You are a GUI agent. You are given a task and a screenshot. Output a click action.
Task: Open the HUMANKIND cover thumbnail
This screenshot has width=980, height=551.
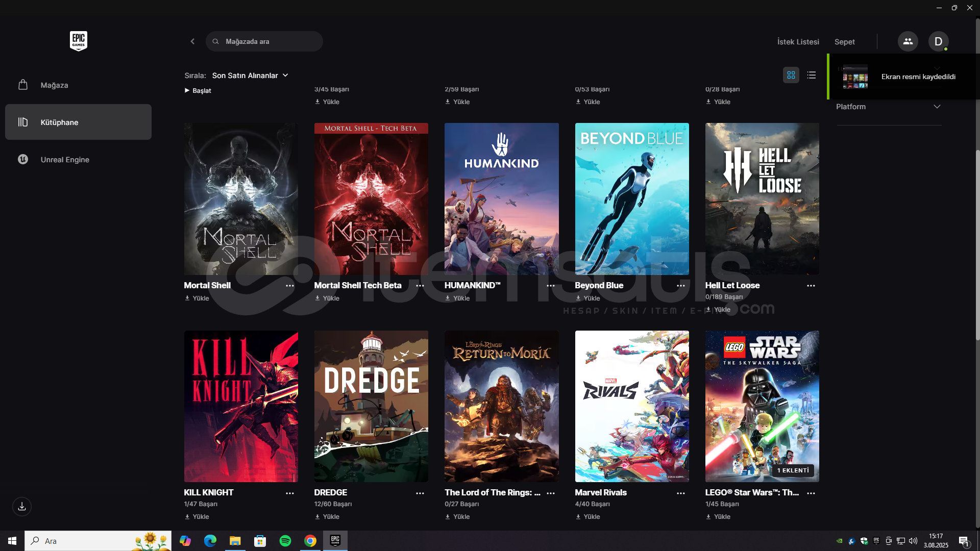(x=502, y=199)
